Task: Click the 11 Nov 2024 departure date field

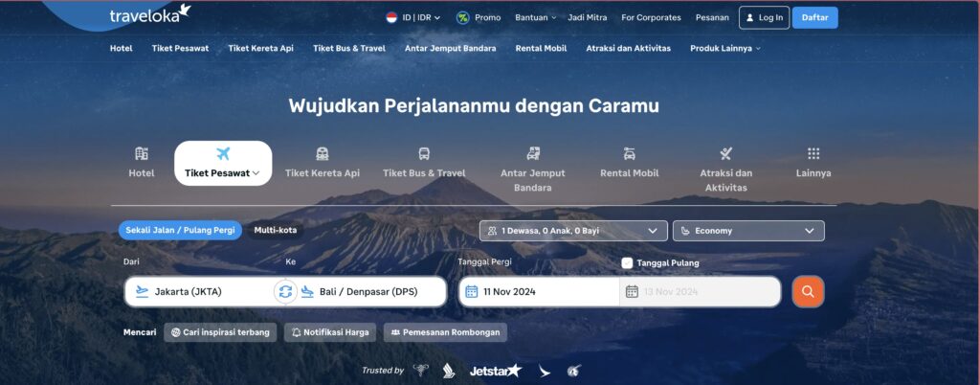Action: [539, 291]
